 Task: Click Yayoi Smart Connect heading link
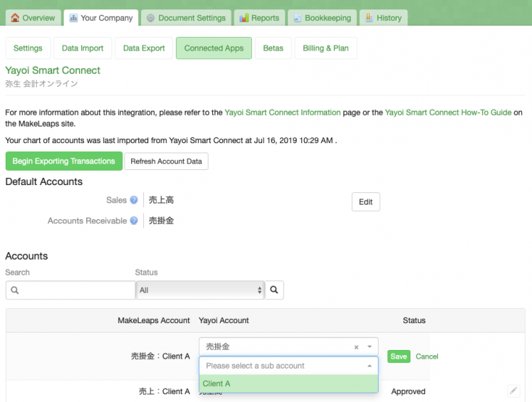click(53, 71)
